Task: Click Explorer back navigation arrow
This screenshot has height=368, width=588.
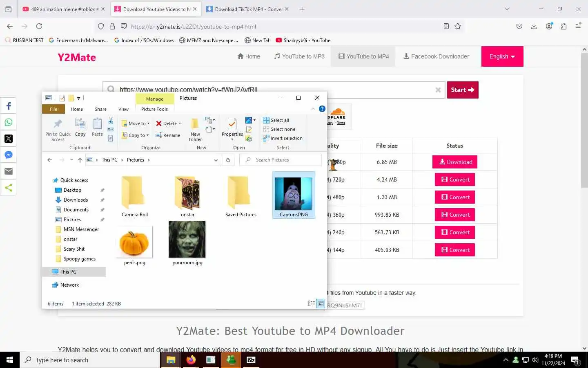Action: pyautogui.click(x=50, y=160)
